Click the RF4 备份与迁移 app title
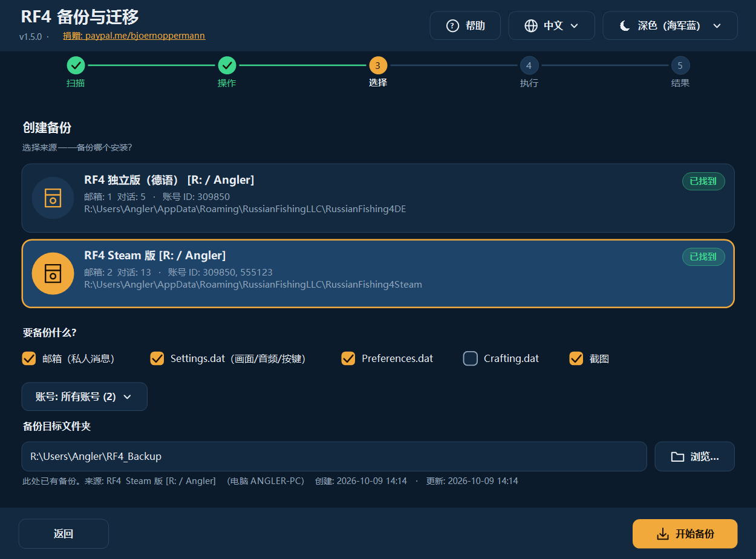The width and height of the screenshot is (756, 559). point(80,17)
